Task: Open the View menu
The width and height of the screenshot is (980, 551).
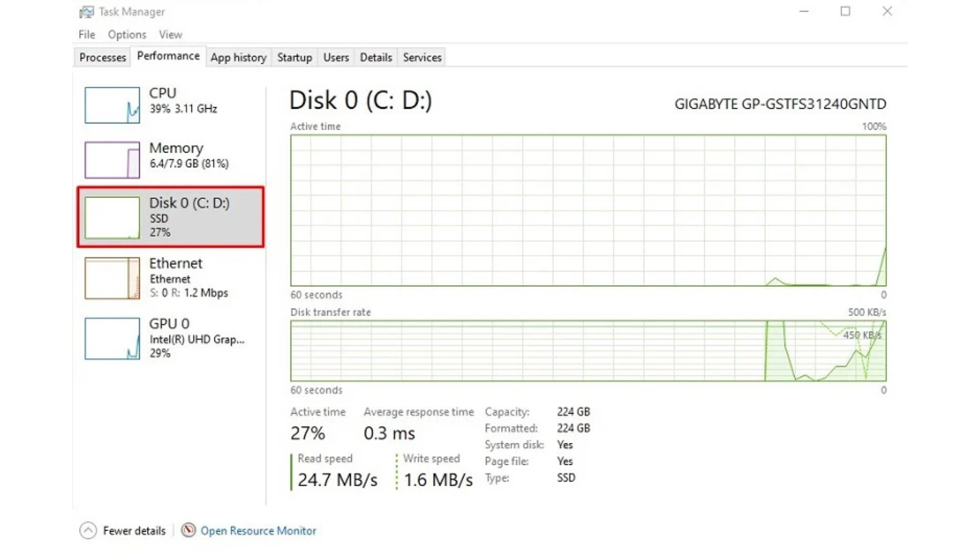Action: point(170,35)
